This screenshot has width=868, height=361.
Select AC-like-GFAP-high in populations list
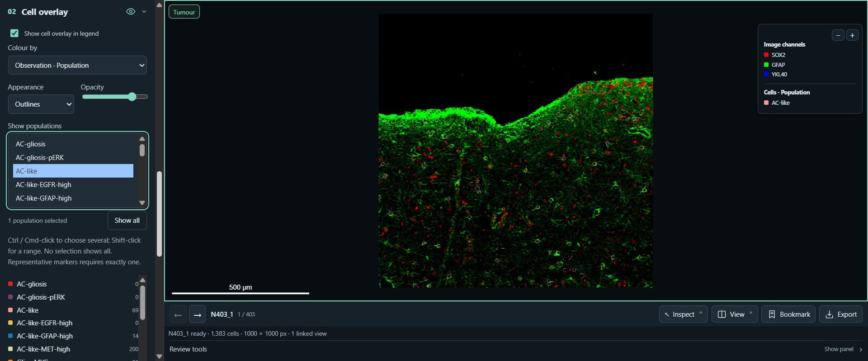(73, 198)
